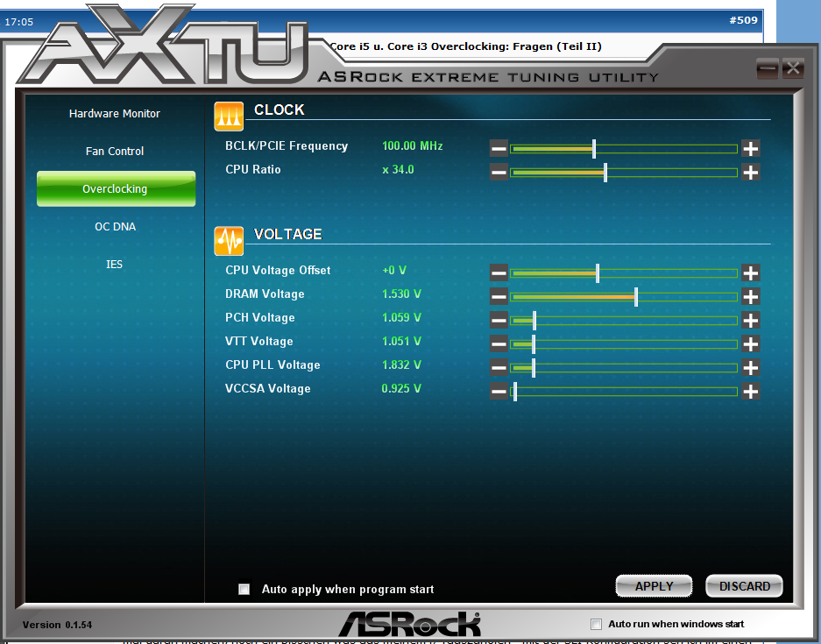This screenshot has width=821, height=644.
Task: Open post #509 link in forum window
Action: pos(744,20)
